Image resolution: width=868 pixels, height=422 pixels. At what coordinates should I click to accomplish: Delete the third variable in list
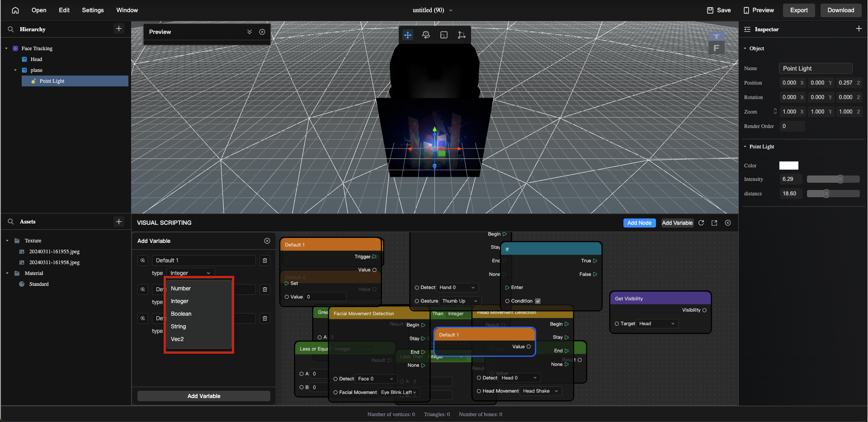click(x=265, y=318)
